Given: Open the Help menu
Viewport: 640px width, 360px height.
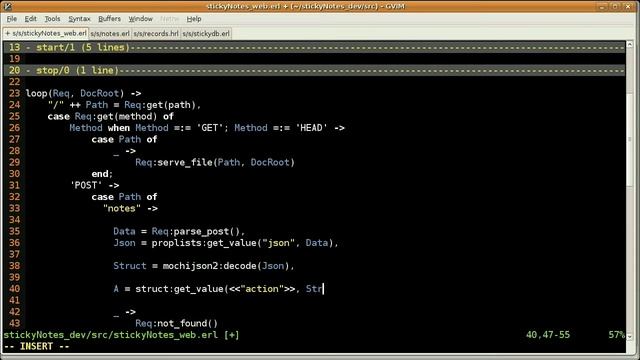Looking at the screenshot, I should pos(194,19).
